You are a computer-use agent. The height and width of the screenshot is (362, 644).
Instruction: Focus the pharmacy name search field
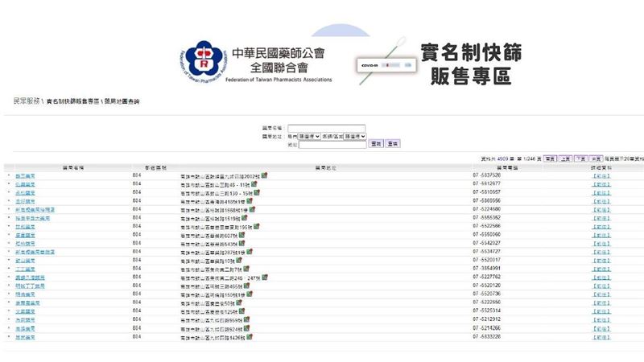pyautogui.click(x=327, y=128)
